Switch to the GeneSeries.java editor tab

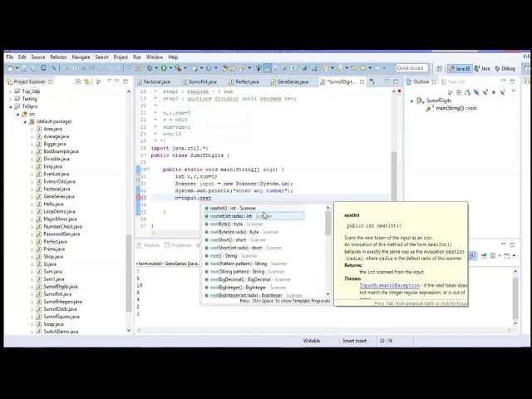tap(289, 81)
